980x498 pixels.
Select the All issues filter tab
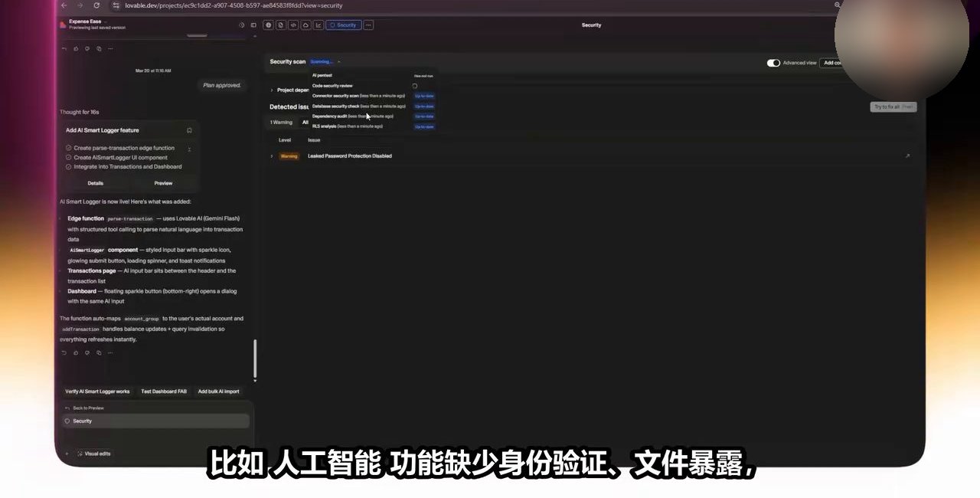coord(305,122)
